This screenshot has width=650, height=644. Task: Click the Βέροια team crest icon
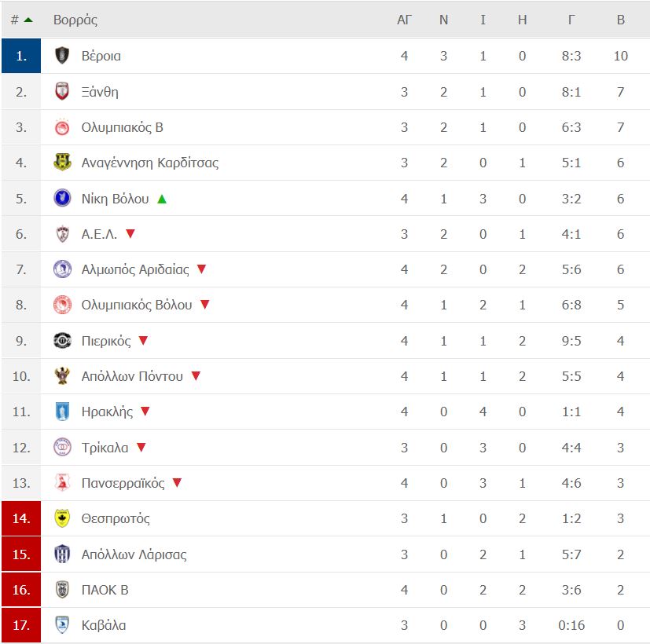[x=62, y=56]
